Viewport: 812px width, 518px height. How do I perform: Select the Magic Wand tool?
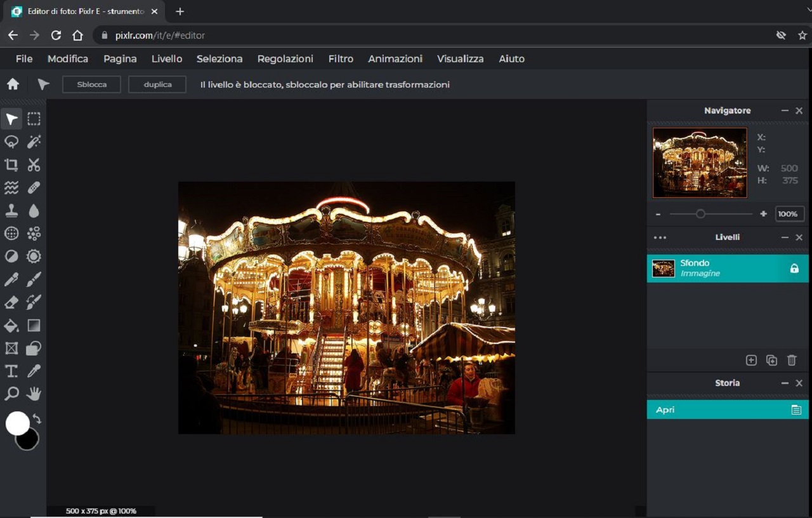click(x=34, y=142)
